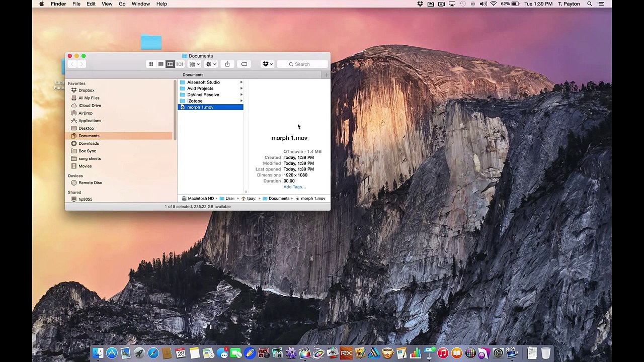The height and width of the screenshot is (362, 644).
Task: Click the Add Tags link
Action: pyautogui.click(x=294, y=187)
